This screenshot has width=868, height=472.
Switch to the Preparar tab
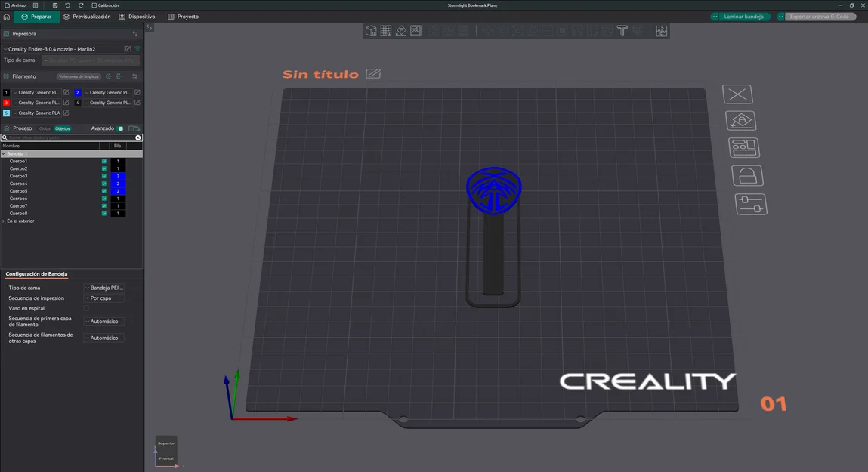(x=36, y=17)
